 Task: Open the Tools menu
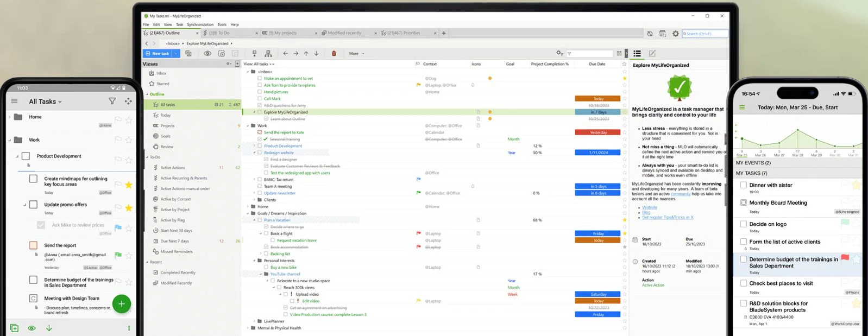tap(222, 24)
